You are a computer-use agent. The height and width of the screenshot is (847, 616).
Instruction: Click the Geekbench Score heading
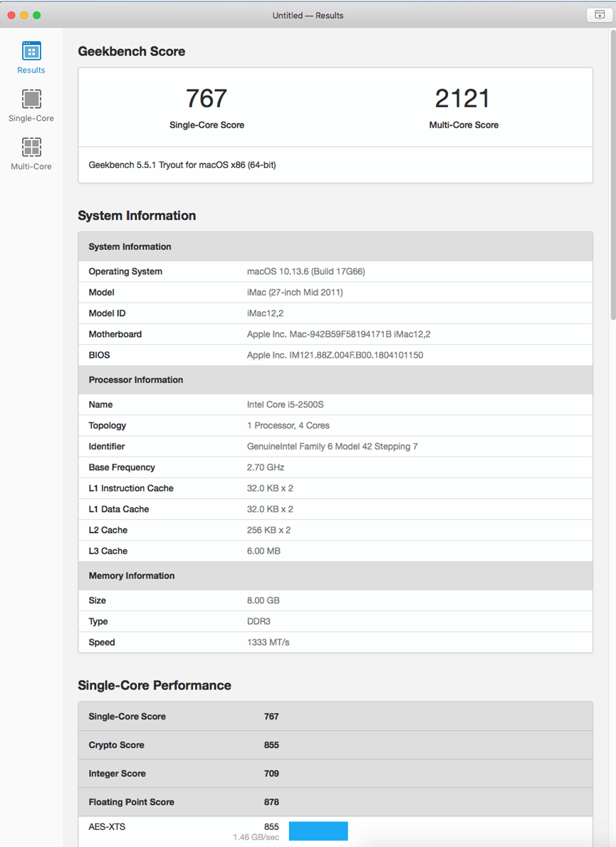(131, 51)
